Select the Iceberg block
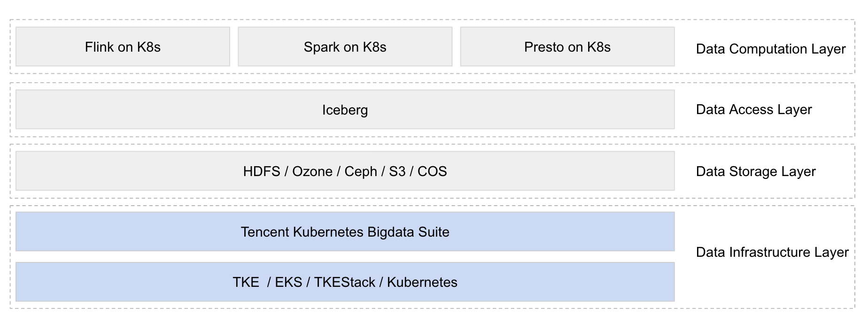 pyautogui.click(x=345, y=110)
